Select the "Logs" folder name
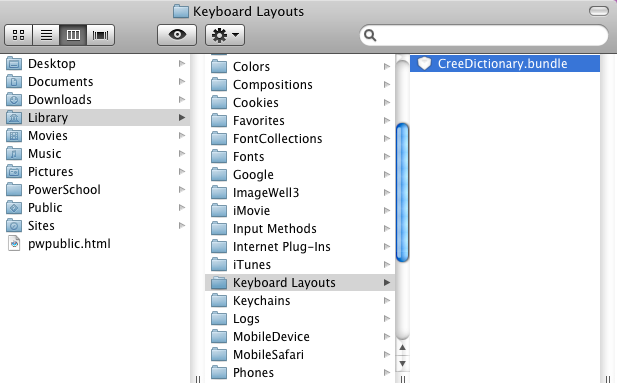 (246, 318)
